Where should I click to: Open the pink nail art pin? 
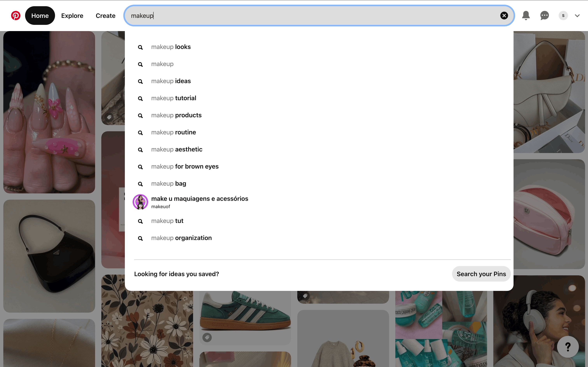pos(49,112)
